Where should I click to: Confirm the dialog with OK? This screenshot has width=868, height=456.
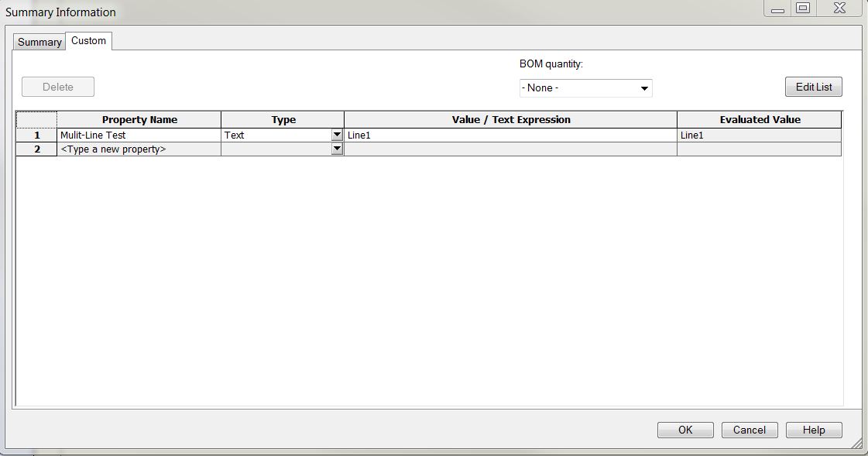point(685,430)
